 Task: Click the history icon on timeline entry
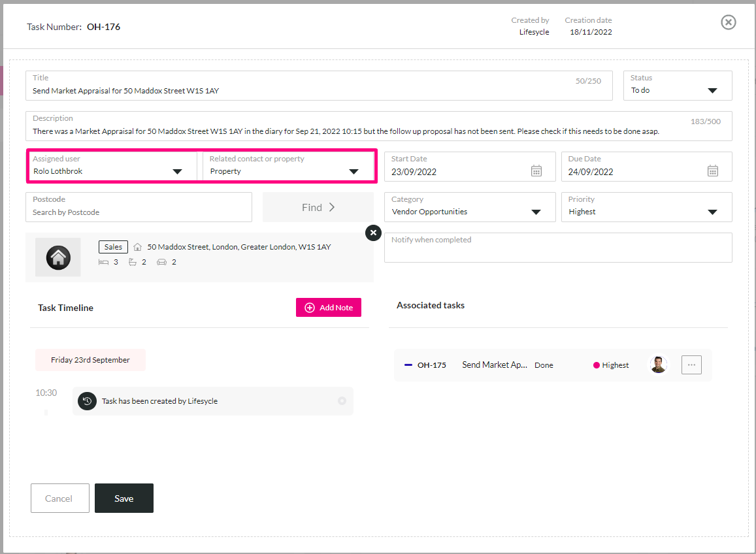click(88, 401)
